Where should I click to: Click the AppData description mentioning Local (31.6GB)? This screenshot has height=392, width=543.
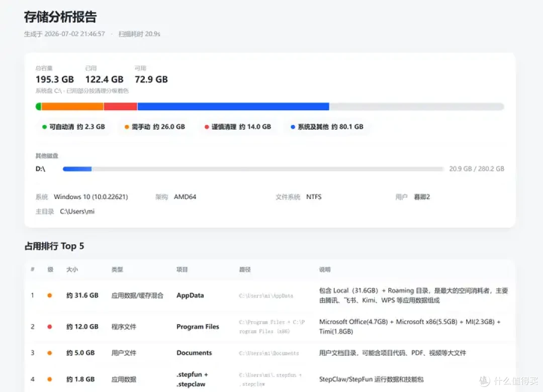pos(413,296)
